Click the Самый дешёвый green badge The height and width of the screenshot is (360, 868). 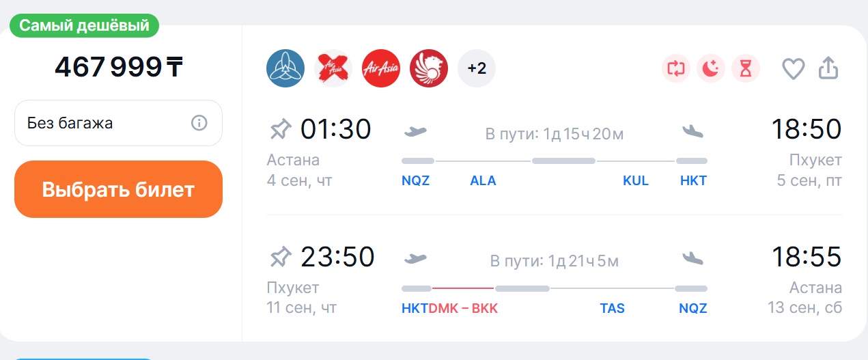tap(84, 26)
